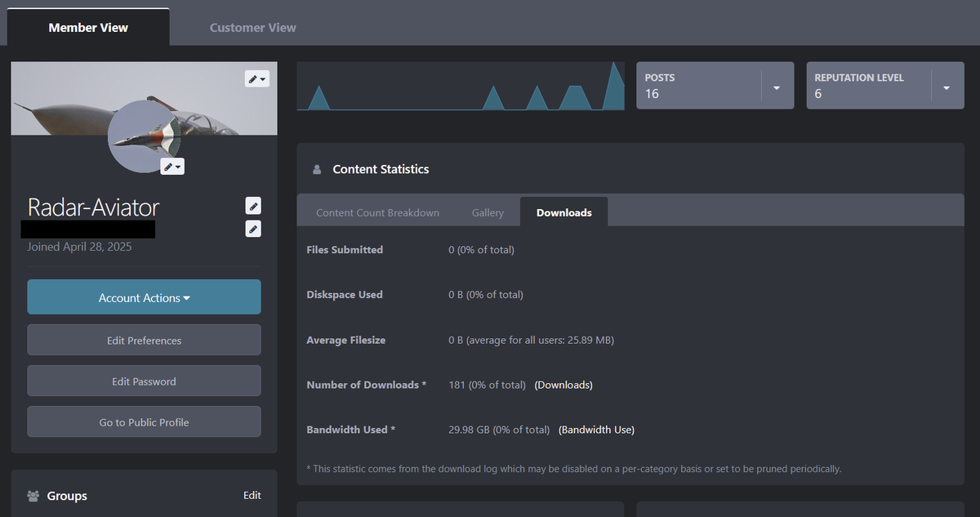Click the Bandwidth Used label
The height and width of the screenshot is (517, 980).
350,430
